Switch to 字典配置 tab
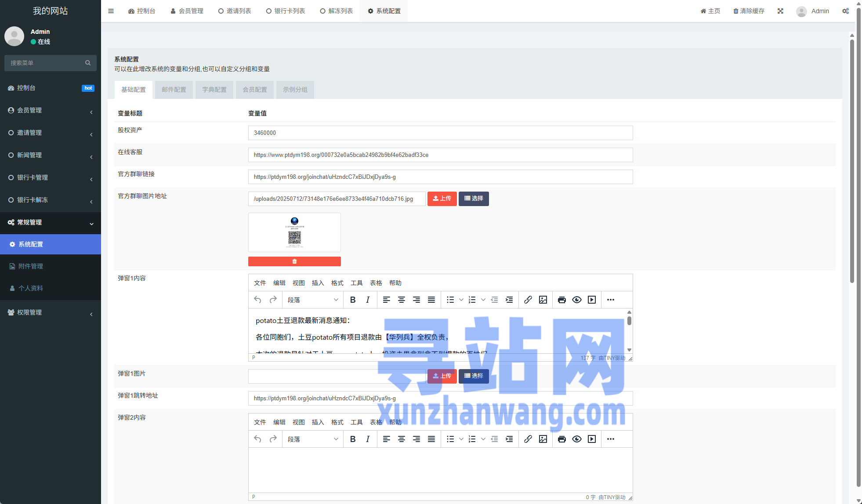This screenshot has height=504, width=862. (x=214, y=90)
